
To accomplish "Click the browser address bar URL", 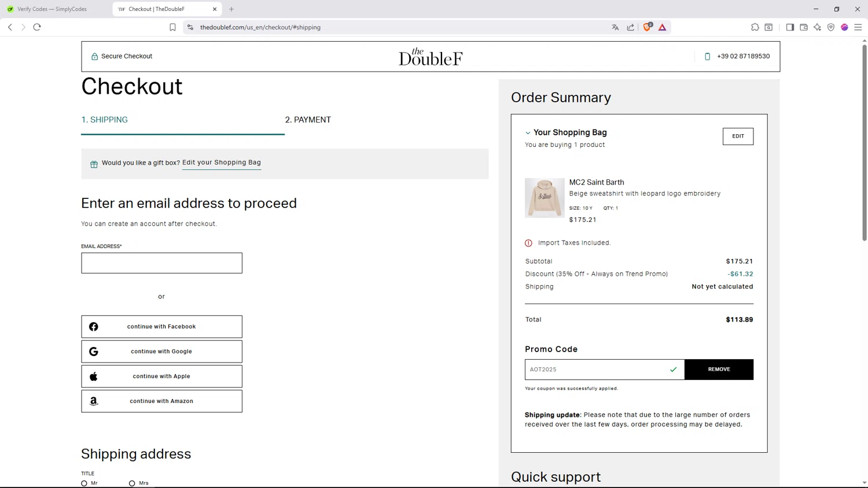I will tap(260, 27).
